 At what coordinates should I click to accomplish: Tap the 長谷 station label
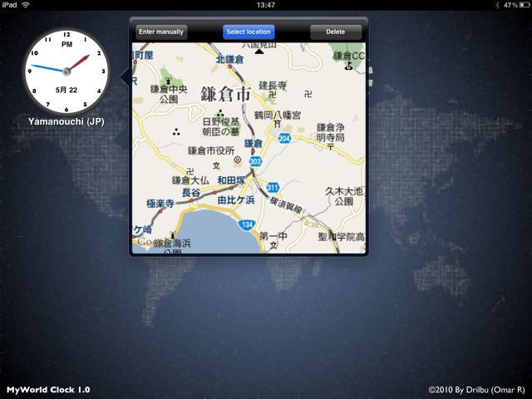(191, 193)
